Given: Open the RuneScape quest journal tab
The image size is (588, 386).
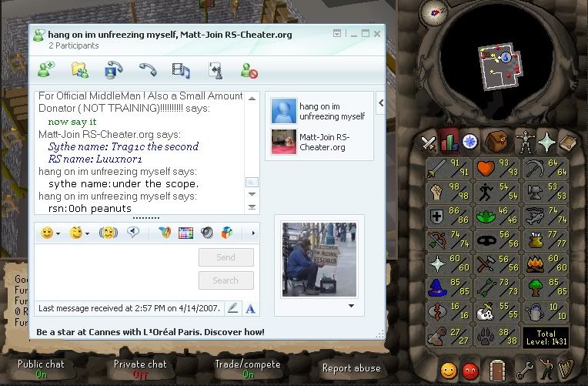Looking at the screenshot, I should 470,142.
